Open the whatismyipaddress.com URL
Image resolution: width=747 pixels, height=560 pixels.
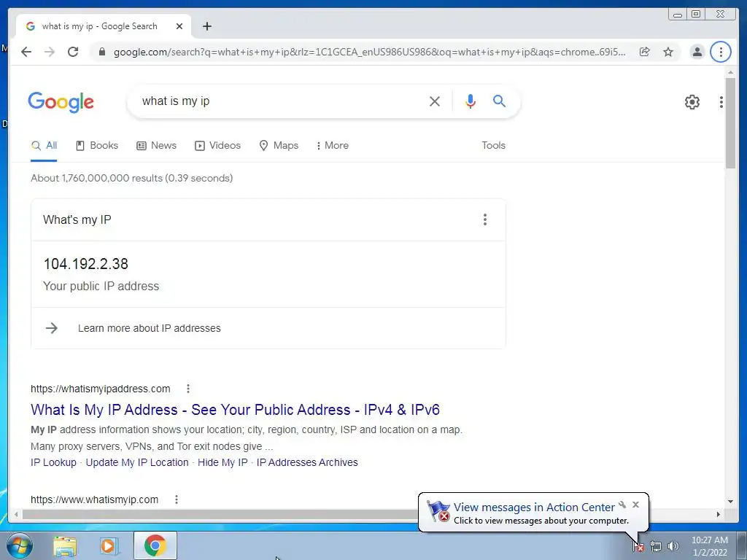point(101,389)
